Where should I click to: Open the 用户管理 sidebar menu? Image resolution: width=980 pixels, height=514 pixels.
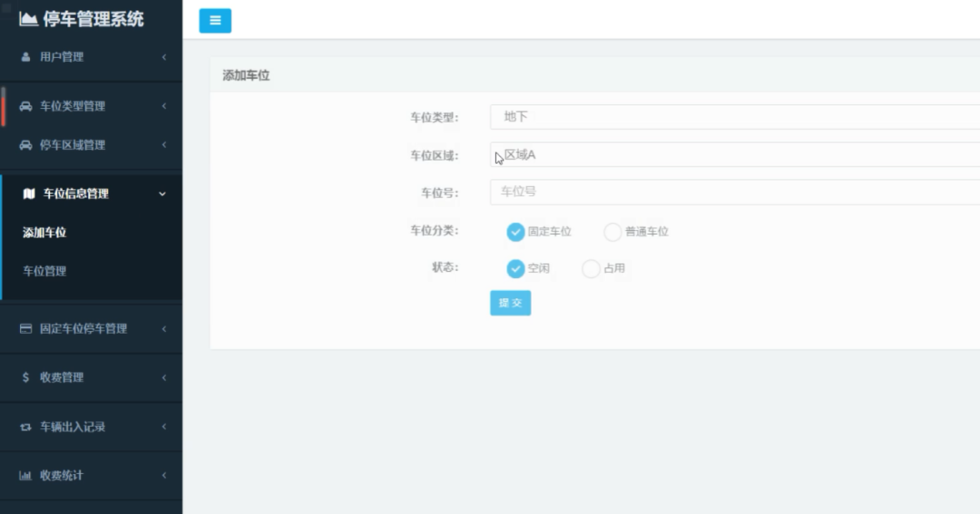[x=92, y=57]
